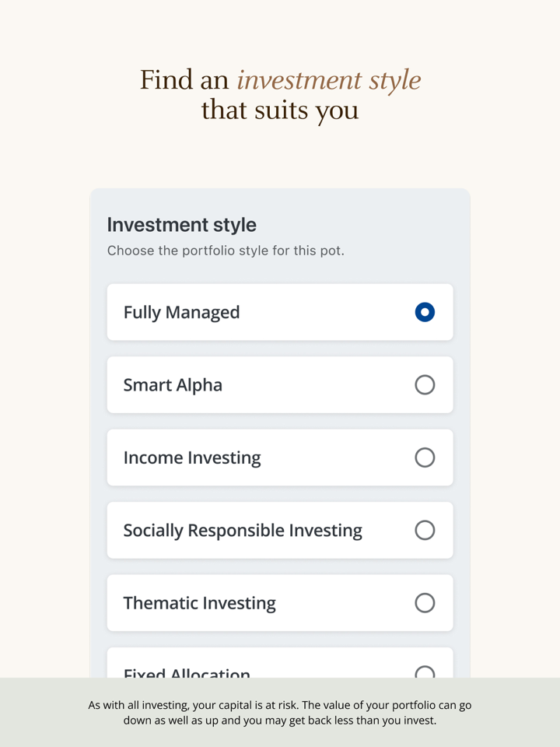
Task: Click empty space in Smart Alpha card
Action: (319, 384)
